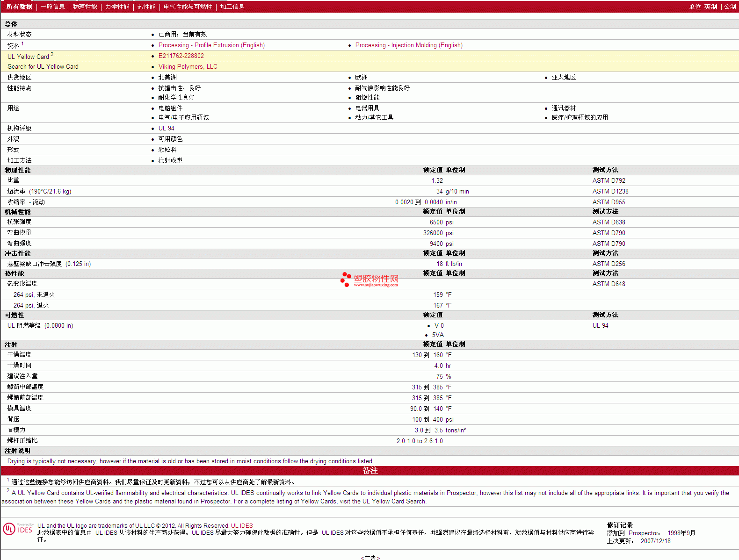Open Processing - Profile Extrusion (English) document

(211, 45)
